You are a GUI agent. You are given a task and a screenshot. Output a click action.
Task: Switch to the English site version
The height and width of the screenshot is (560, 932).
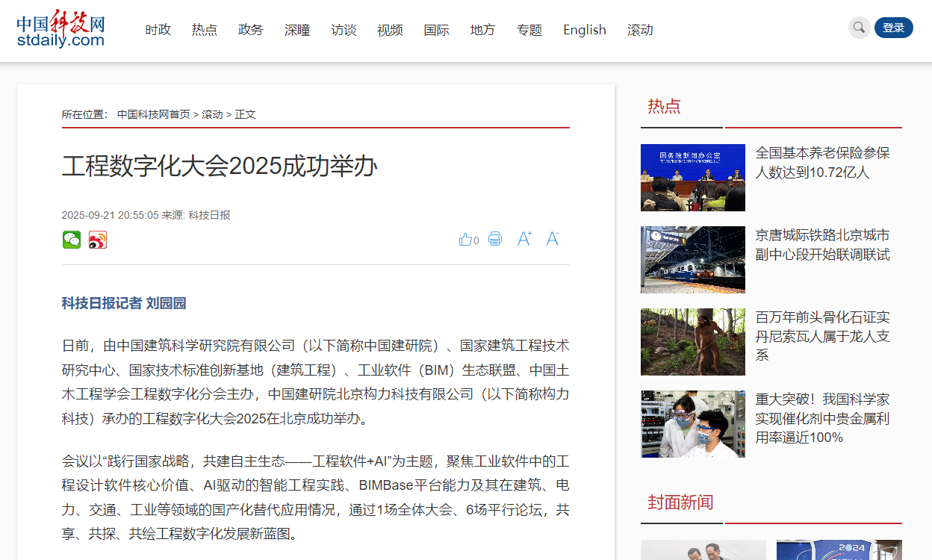point(584,30)
